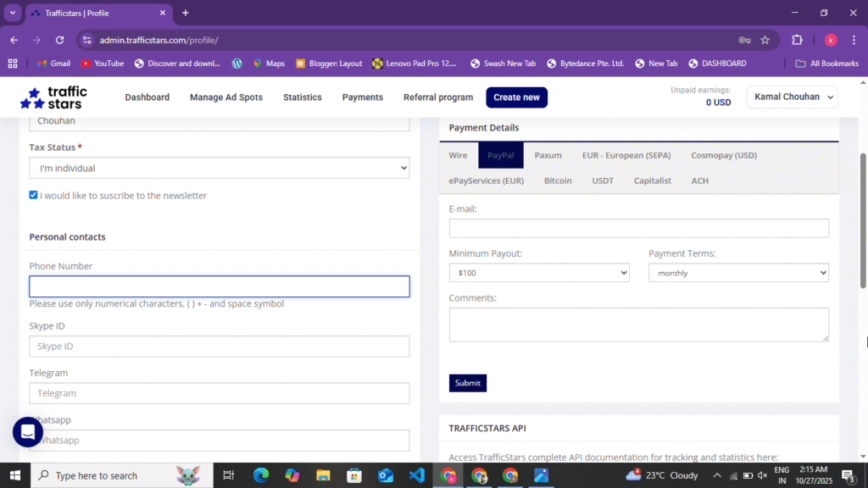Open Maps from the bookmarks bar

point(269,63)
